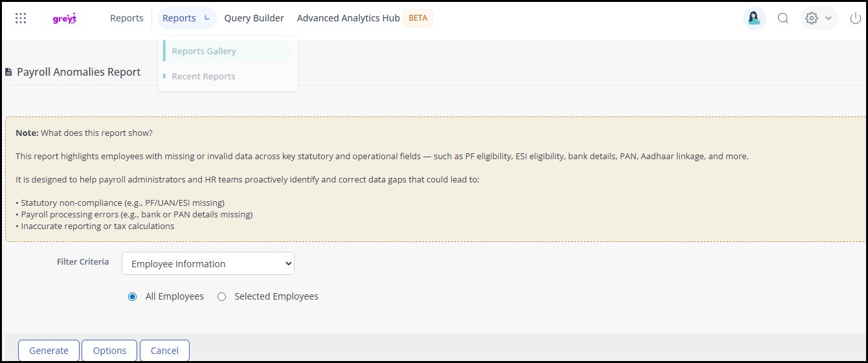
Task: Click the Payroll Anomalies Report title
Action: click(78, 72)
